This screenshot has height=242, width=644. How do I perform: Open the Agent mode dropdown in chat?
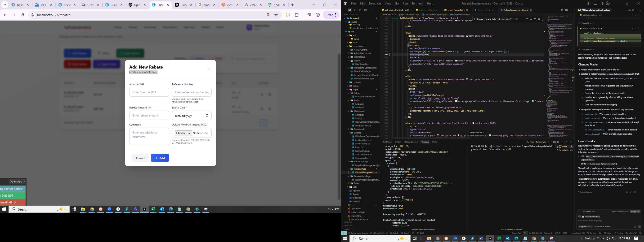coord(586,227)
